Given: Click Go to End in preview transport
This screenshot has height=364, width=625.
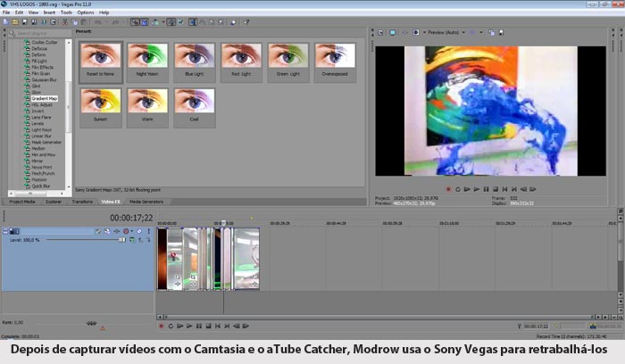Looking at the screenshot, I should [514, 189].
